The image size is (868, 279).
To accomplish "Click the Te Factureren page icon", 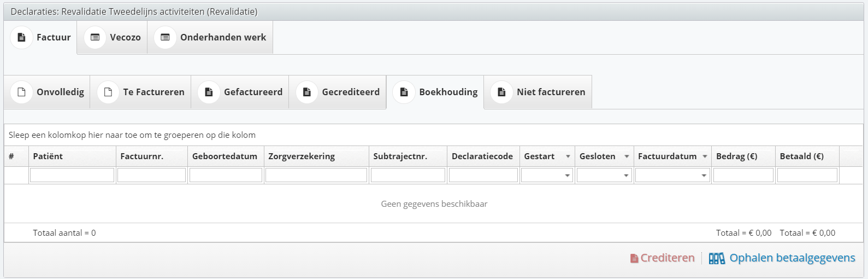I will pos(108,92).
